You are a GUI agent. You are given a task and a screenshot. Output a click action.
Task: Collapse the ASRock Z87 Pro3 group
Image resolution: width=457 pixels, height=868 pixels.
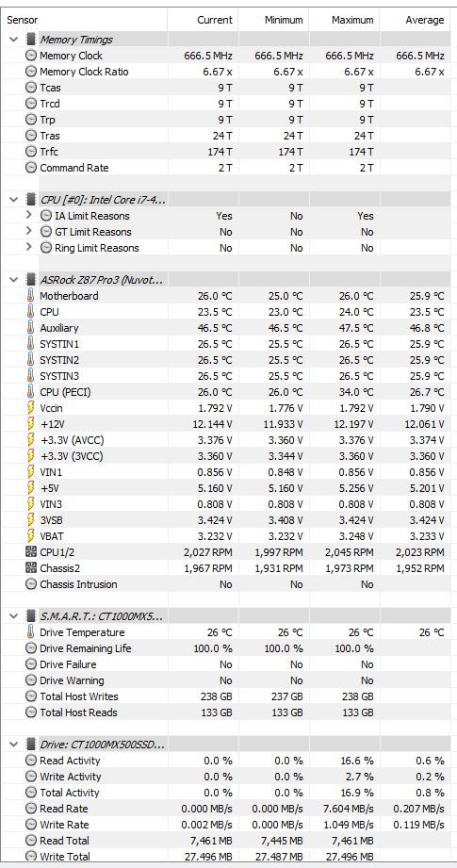pos(14,280)
